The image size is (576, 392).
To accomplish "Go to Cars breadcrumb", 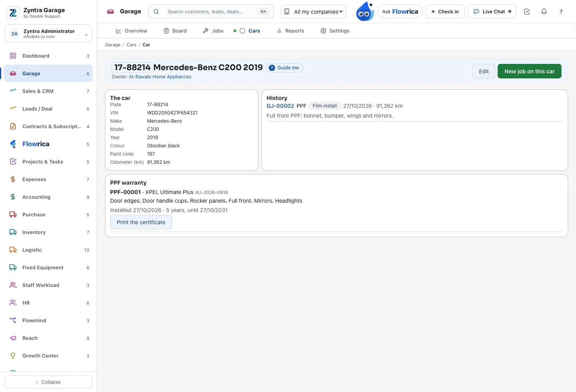I will coord(131,45).
